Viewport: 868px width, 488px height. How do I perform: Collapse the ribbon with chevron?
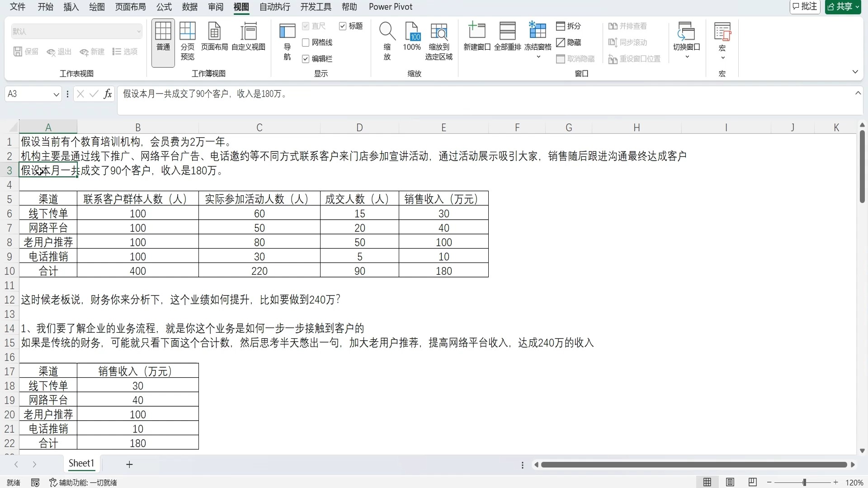(x=855, y=72)
